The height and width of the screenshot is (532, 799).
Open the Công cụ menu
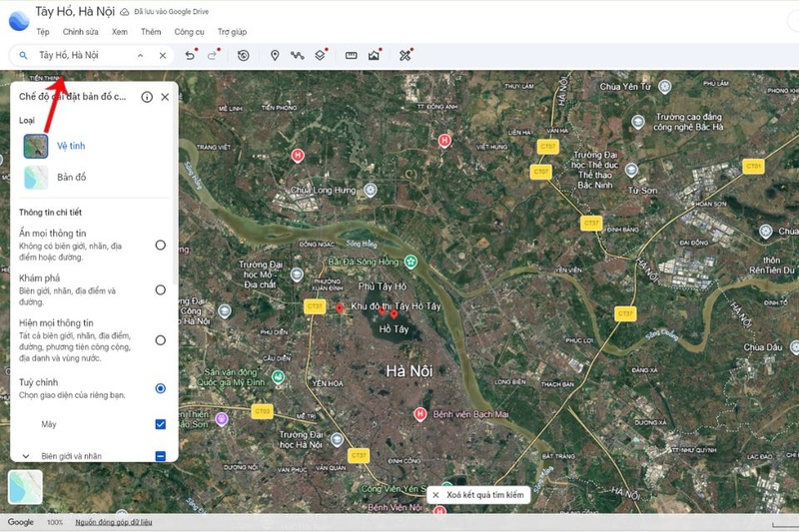[x=189, y=32]
